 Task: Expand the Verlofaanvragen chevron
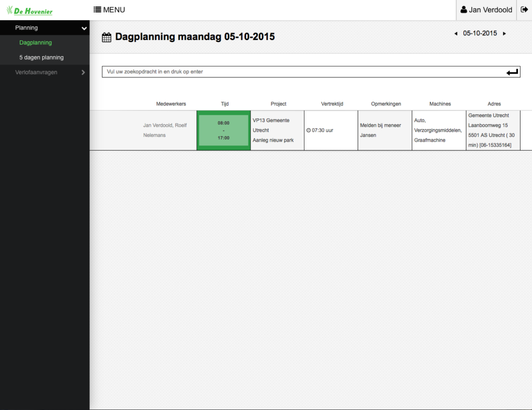point(83,72)
